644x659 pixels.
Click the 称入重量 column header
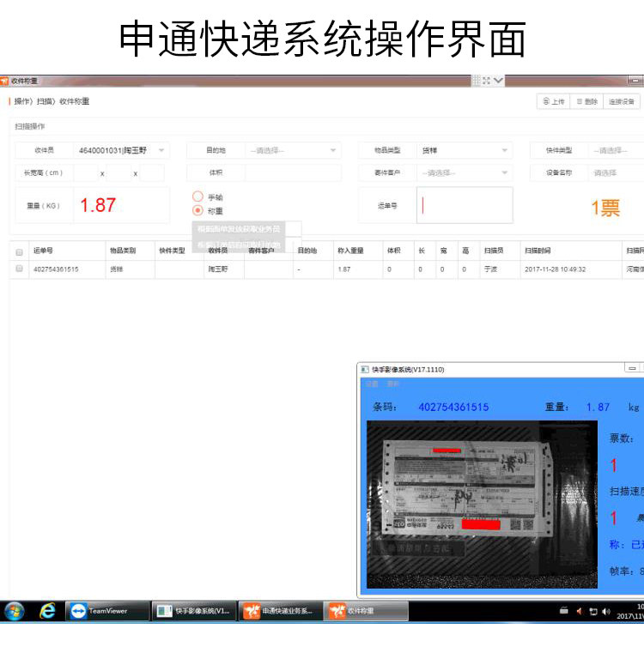point(350,251)
